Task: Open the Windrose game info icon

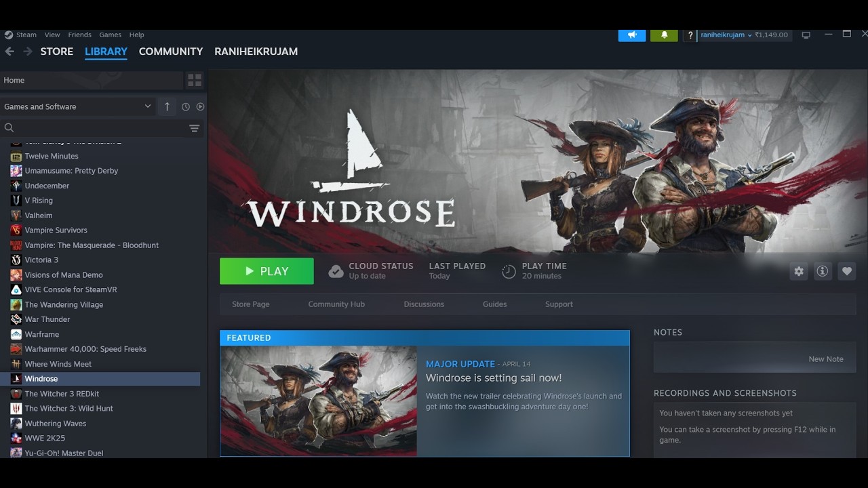Action: (823, 271)
